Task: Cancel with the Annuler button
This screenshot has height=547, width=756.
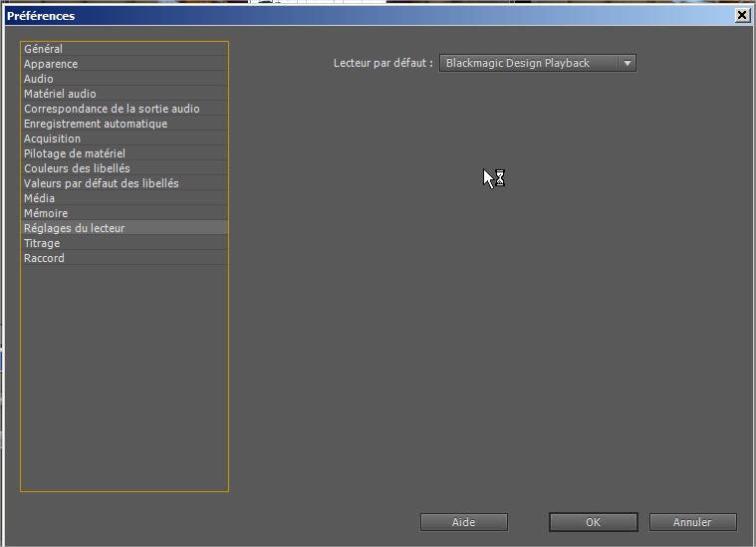Action: point(693,522)
